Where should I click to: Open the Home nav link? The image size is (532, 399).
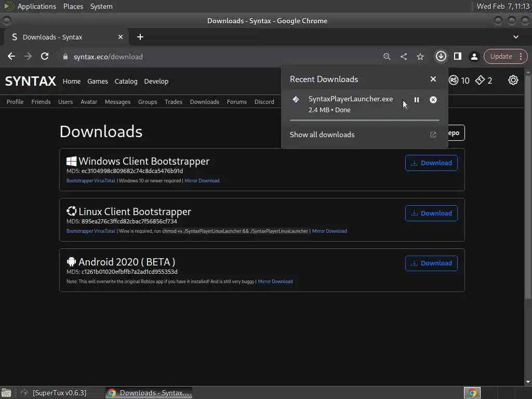tap(72, 82)
